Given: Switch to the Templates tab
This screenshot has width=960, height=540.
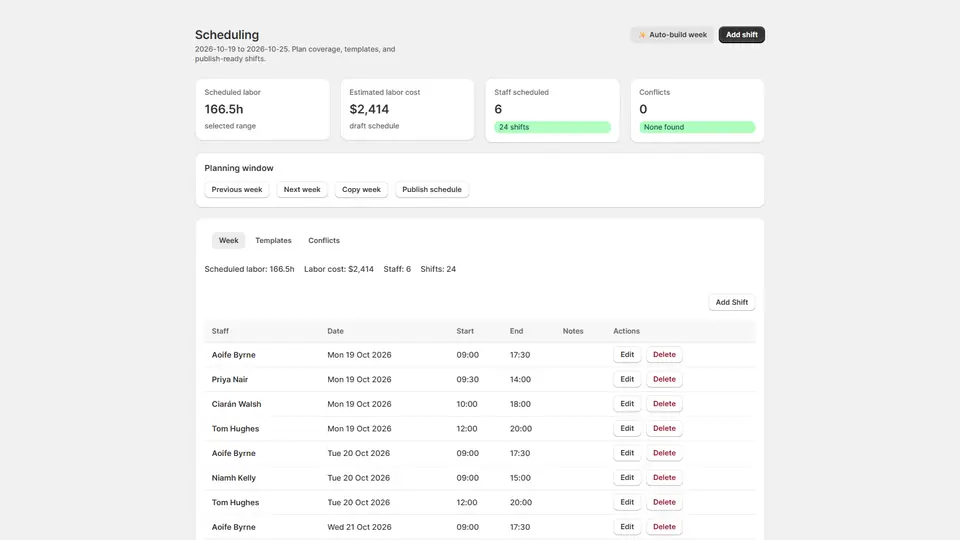Looking at the screenshot, I should pyautogui.click(x=273, y=241).
